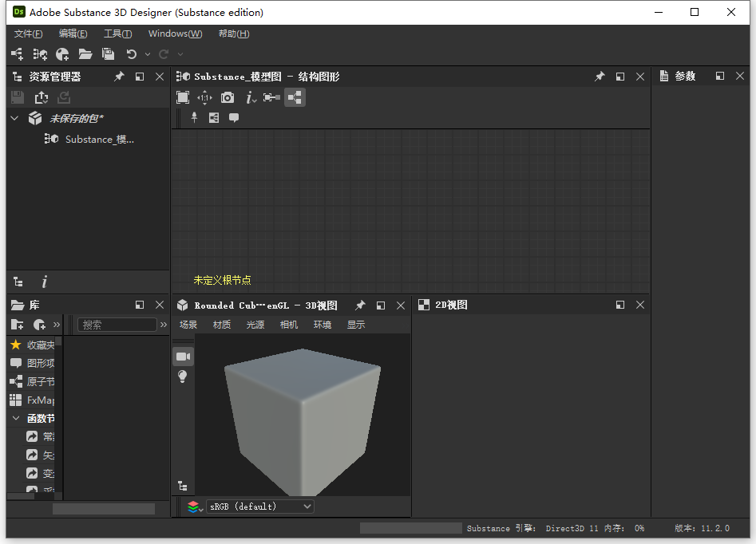
Task: Create a new model graph from toolbar
Action: (x=40, y=54)
